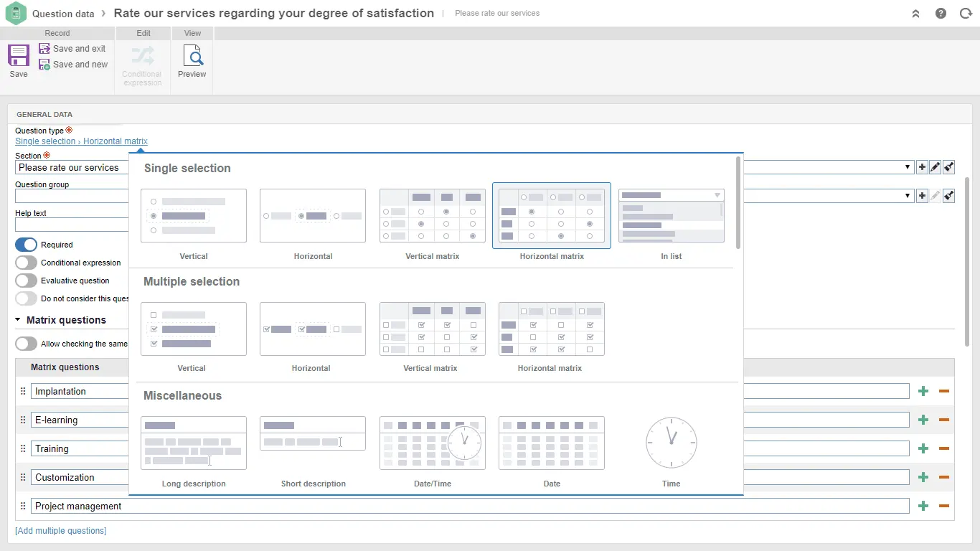The height and width of the screenshot is (551, 980).
Task: Collapse the header using the double chevron icon
Action: click(915, 14)
